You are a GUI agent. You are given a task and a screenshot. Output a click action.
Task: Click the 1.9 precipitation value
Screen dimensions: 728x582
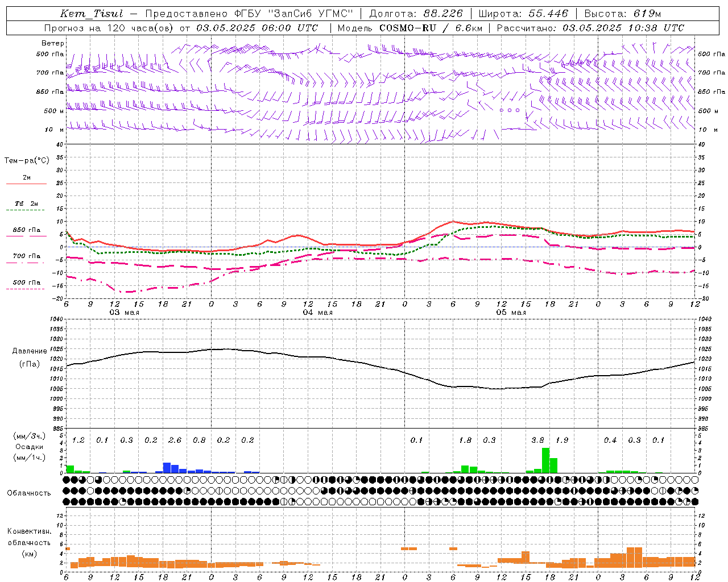point(562,440)
